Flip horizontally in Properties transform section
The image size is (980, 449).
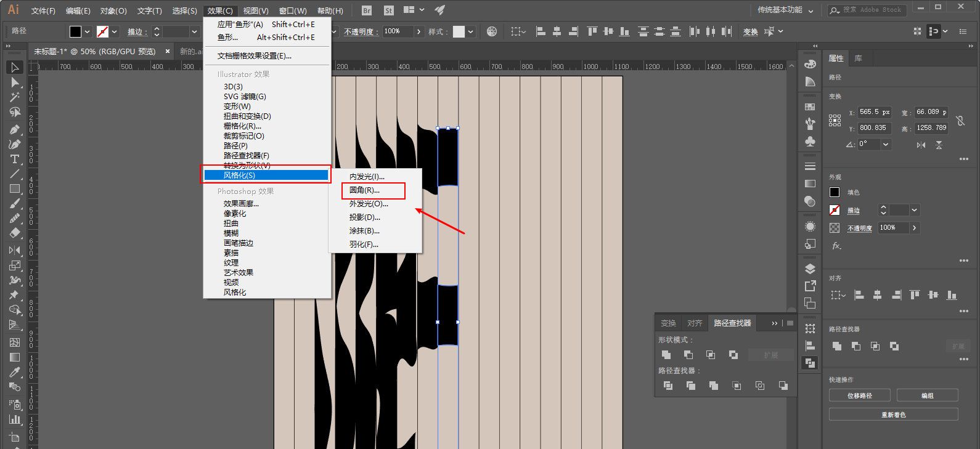(x=921, y=145)
